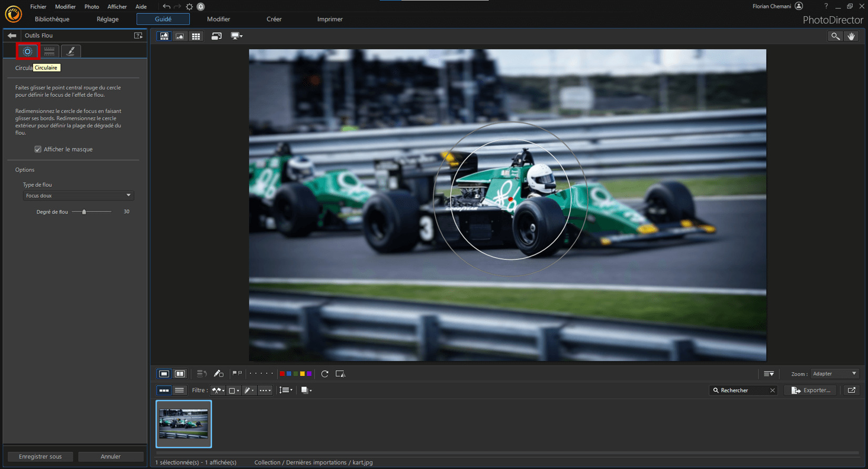This screenshot has width=868, height=469.
Task: Click the undo arrow icon
Action: (166, 6)
